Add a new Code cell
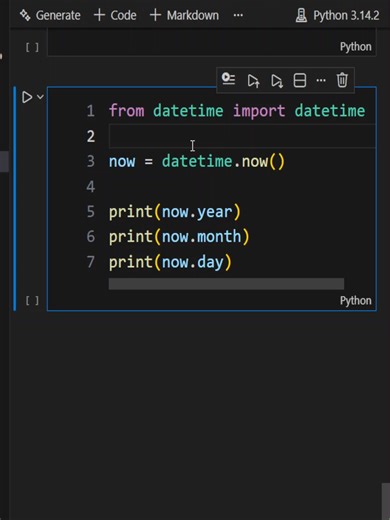The height and width of the screenshot is (520, 390). [115, 15]
